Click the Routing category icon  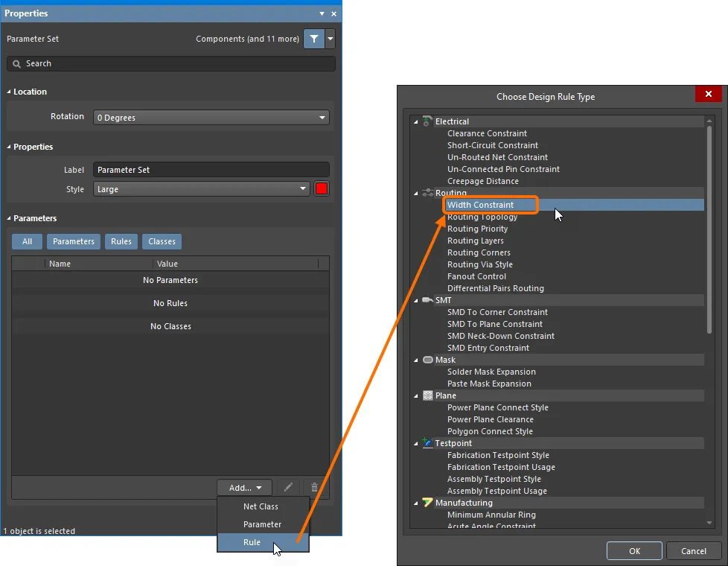click(427, 192)
